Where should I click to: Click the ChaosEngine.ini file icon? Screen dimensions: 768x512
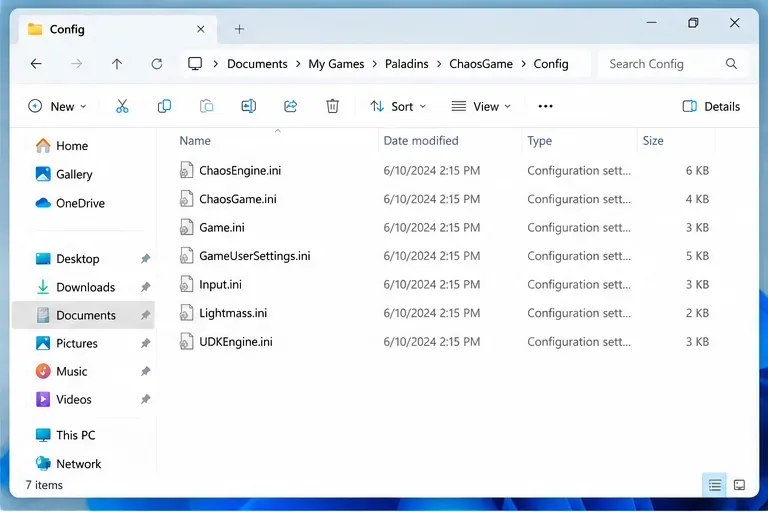186,170
